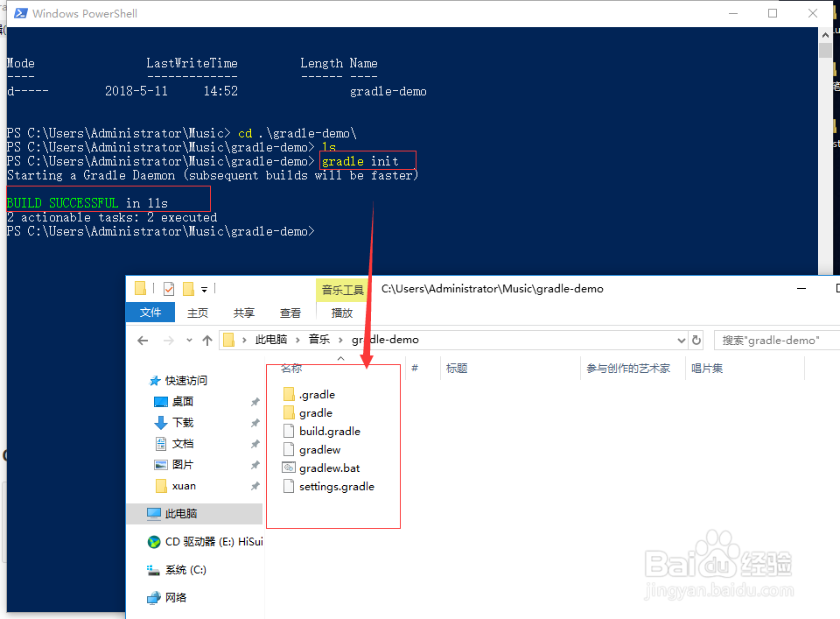Open 桌面 in navigation pane
840x619 pixels.
point(173,401)
